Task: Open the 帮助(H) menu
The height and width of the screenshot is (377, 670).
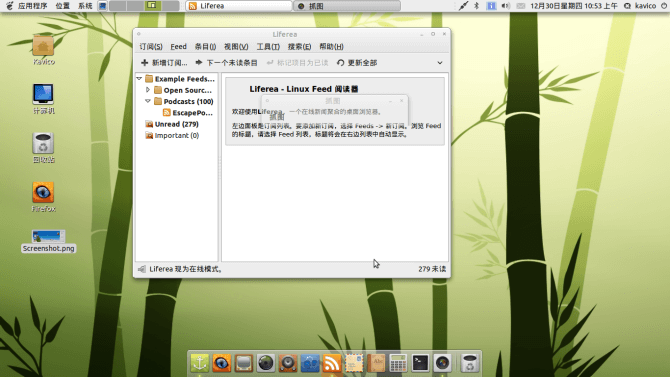Action: pyautogui.click(x=331, y=47)
